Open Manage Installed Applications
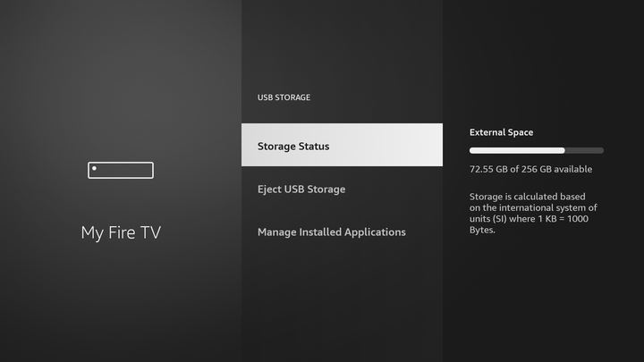The width and height of the screenshot is (644, 362). (342, 232)
